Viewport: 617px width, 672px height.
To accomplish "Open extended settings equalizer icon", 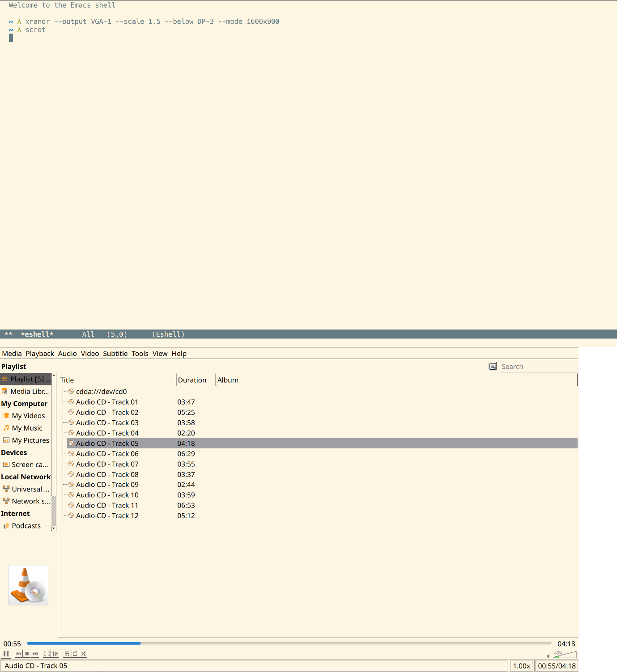I will tap(55, 654).
